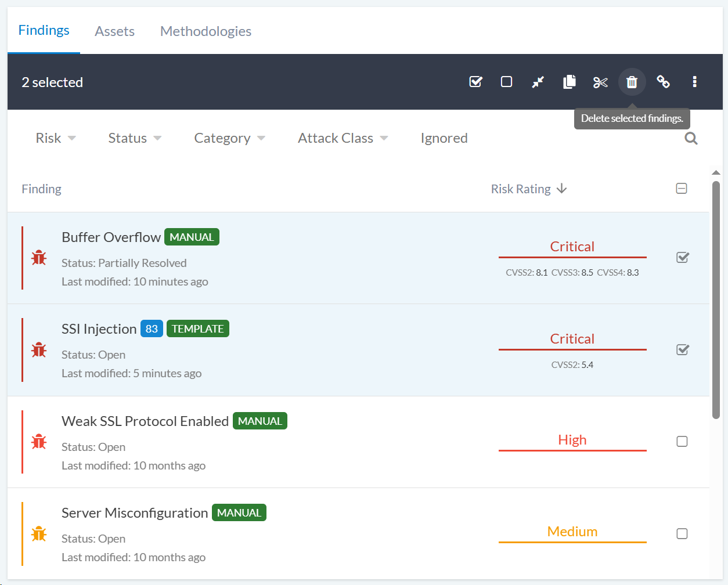Delete selected findings with trash icon
Image resolution: width=728 pixels, height=585 pixels.
pyautogui.click(x=632, y=82)
